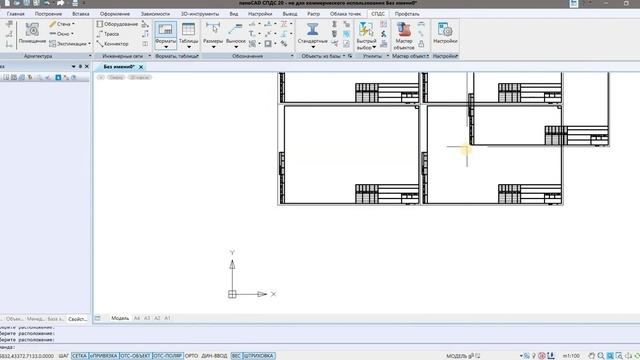Toggle ДИН-ВВОД dynamic input

click(x=214, y=356)
